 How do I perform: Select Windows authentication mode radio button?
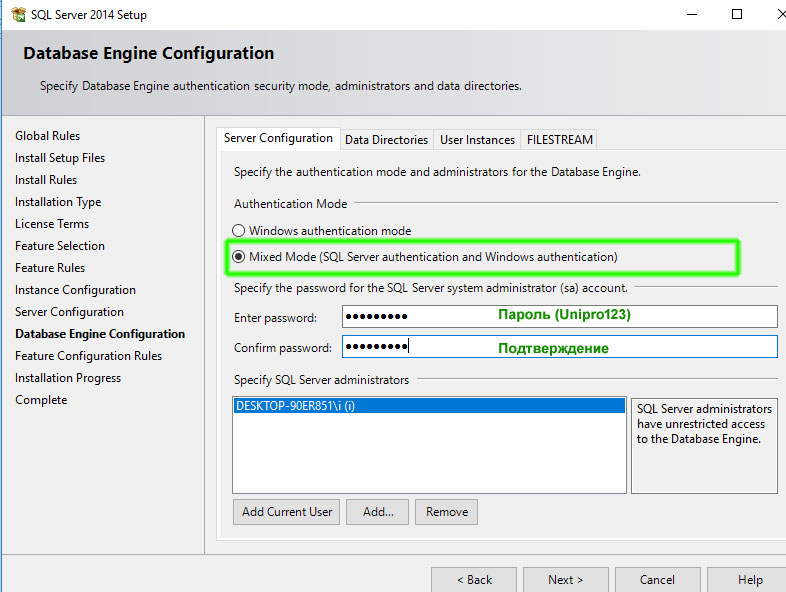click(x=239, y=231)
